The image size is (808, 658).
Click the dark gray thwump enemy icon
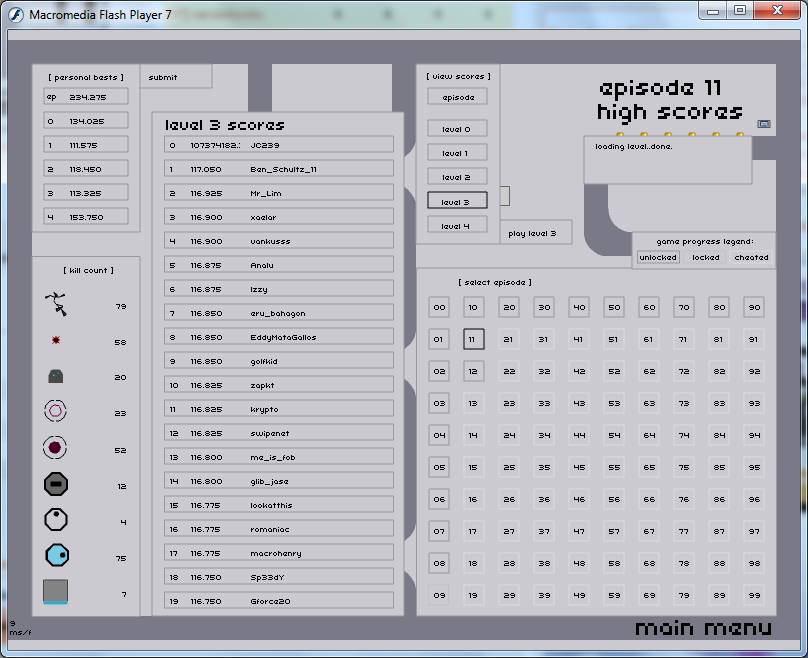56,377
